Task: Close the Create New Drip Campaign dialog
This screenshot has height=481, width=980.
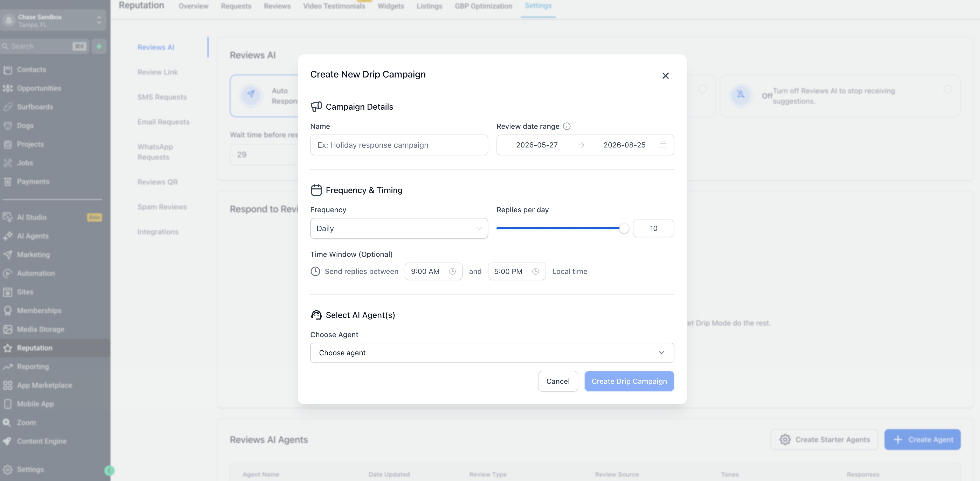Action: pyautogui.click(x=665, y=76)
